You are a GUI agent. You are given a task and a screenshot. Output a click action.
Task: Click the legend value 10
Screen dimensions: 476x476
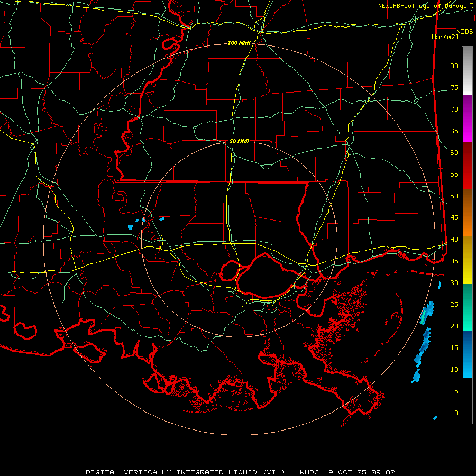click(454, 370)
